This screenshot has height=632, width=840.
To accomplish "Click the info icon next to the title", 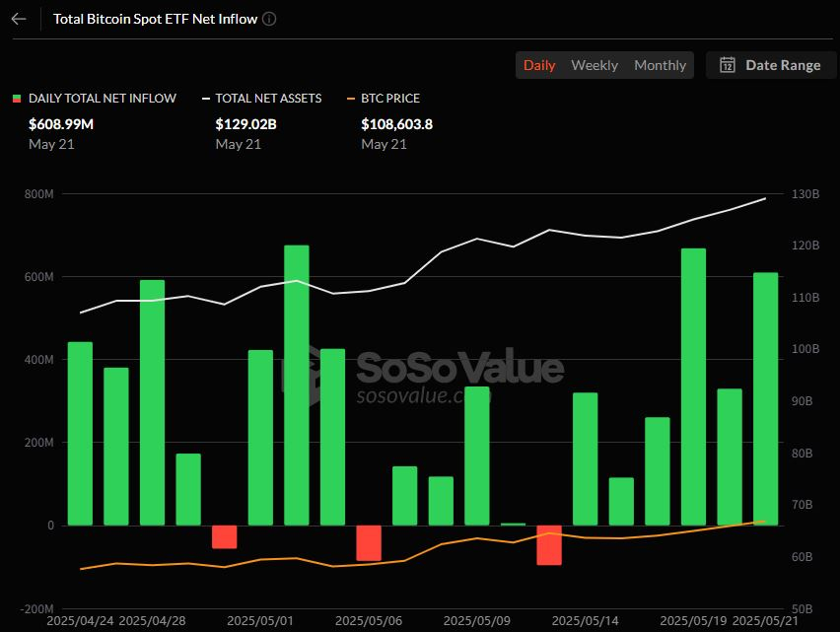I will (x=270, y=19).
